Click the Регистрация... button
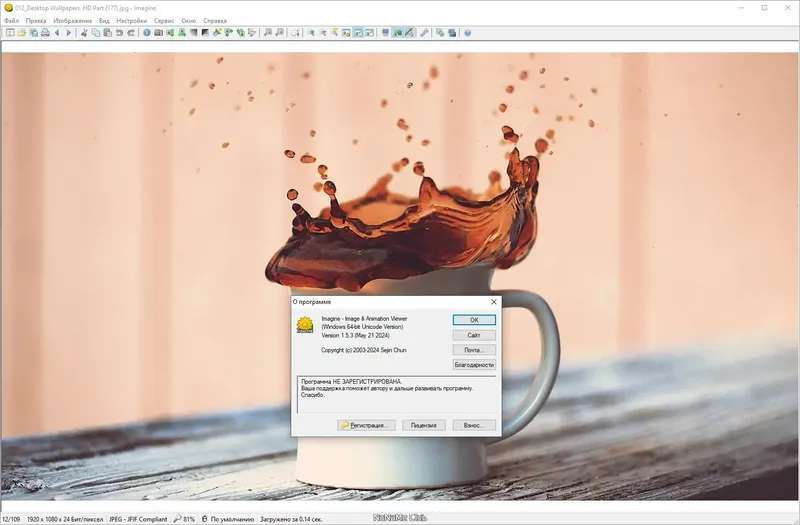Screen dimensions: 800x525 click(366, 425)
